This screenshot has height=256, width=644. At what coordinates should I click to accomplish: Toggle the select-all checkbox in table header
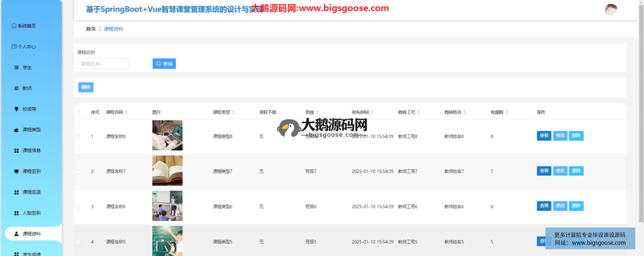pos(78,112)
